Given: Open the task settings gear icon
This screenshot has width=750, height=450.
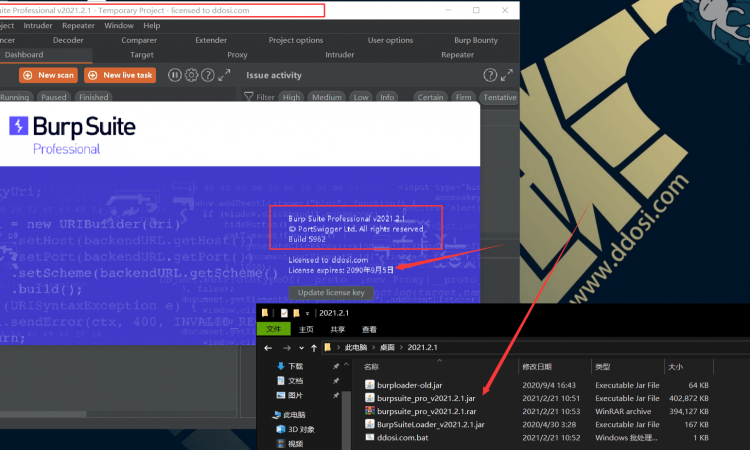Looking at the screenshot, I should pyautogui.click(x=191, y=75).
